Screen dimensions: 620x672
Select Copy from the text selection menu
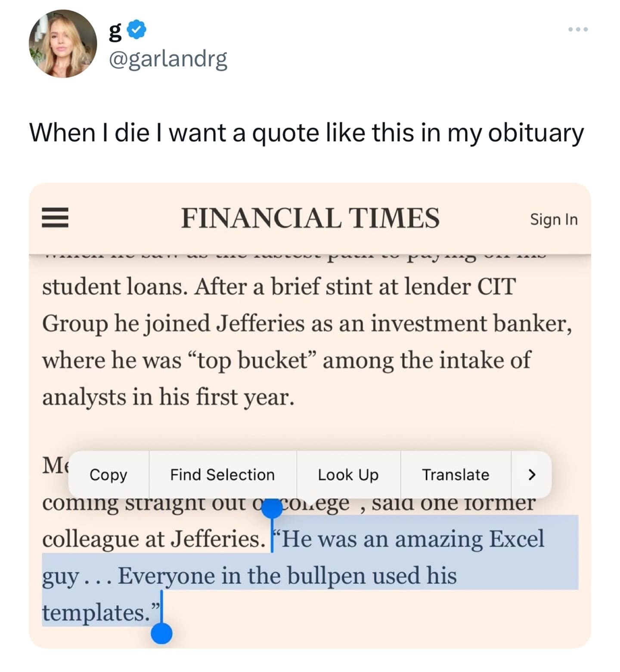[108, 475]
